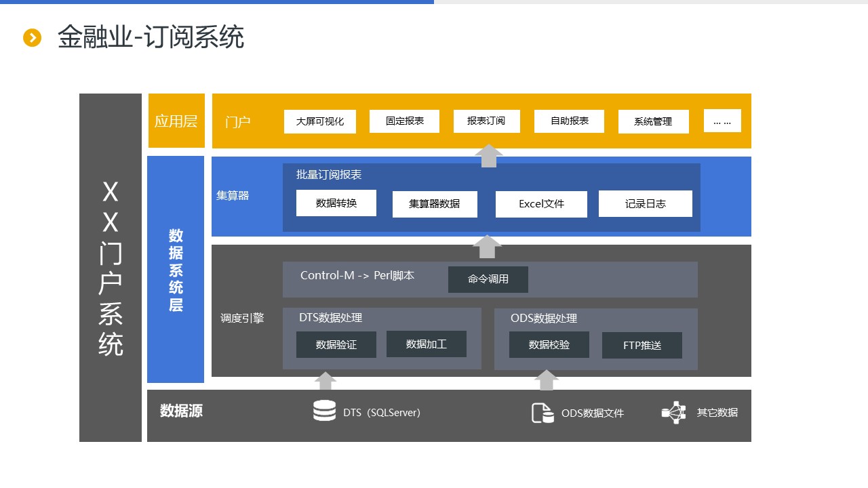This screenshot has height=488, width=868.
Task: Click the orange chevron bullet beside the title
Action: tap(33, 38)
